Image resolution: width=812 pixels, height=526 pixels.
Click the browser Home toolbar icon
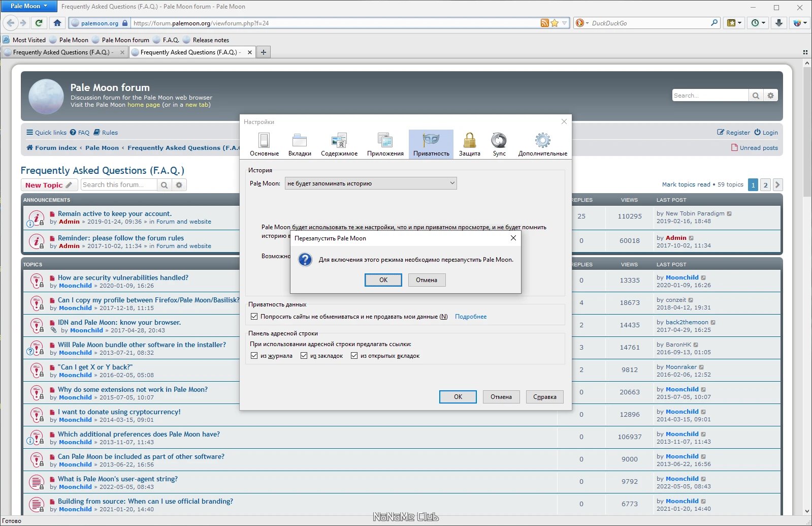[57, 23]
